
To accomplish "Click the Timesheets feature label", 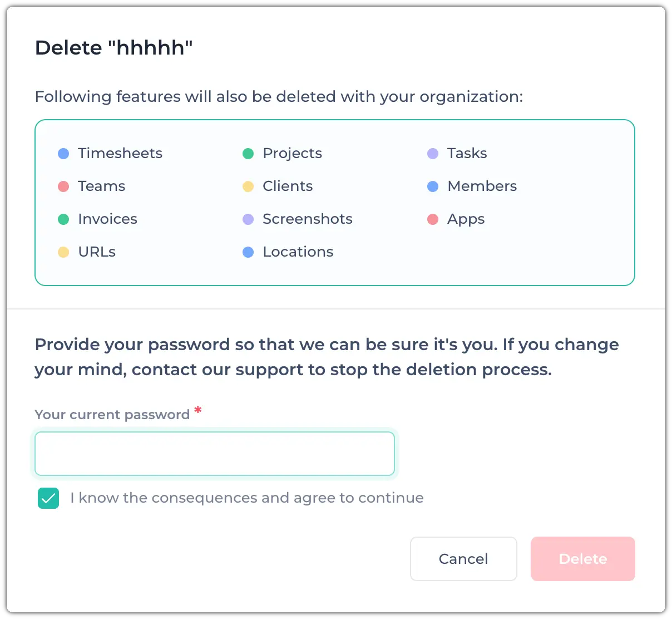I will pos(120,153).
